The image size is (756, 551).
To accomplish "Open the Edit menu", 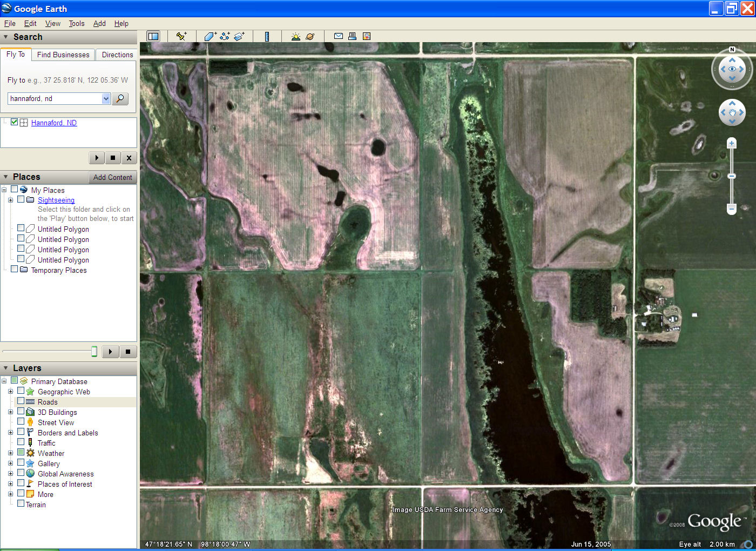I will click(30, 23).
